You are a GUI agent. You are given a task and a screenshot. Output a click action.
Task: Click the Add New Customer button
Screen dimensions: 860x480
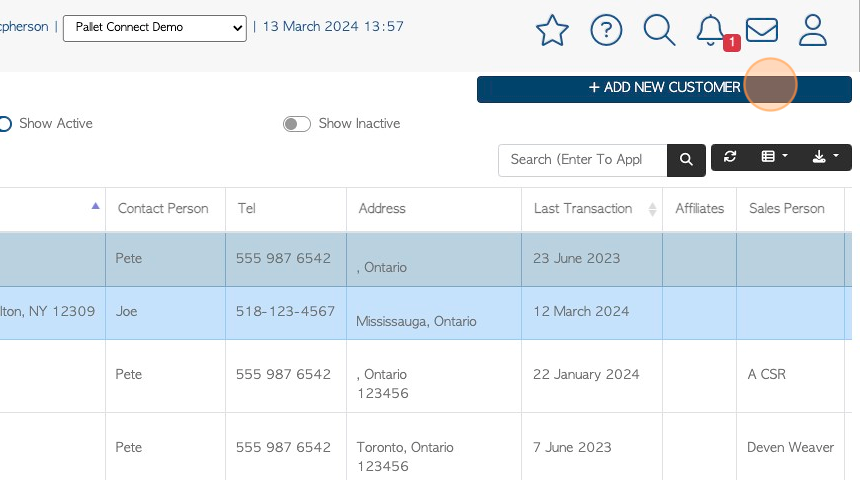pyautogui.click(x=664, y=89)
